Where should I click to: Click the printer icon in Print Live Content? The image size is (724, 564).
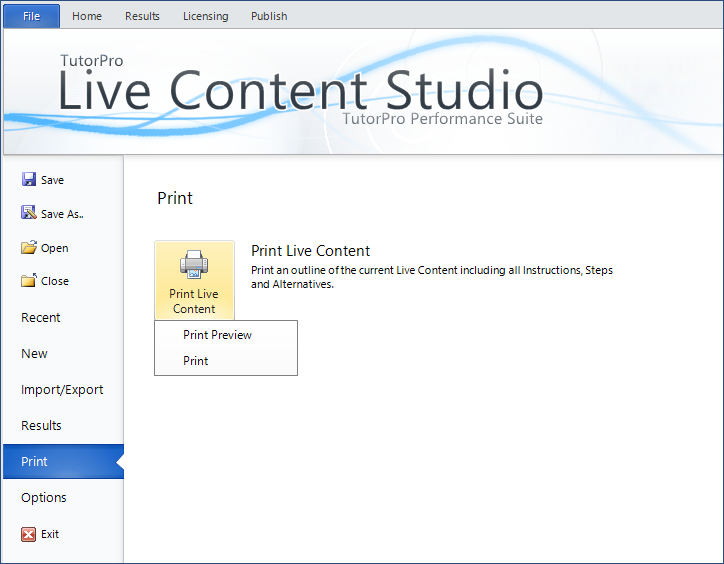pos(194,265)
